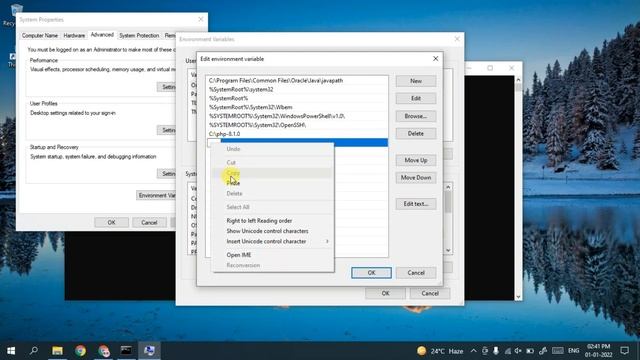Screen dimensions: 640x360
Task: Select the C:\php-8.1.0 path entry
Action: (x=297, y=134)
